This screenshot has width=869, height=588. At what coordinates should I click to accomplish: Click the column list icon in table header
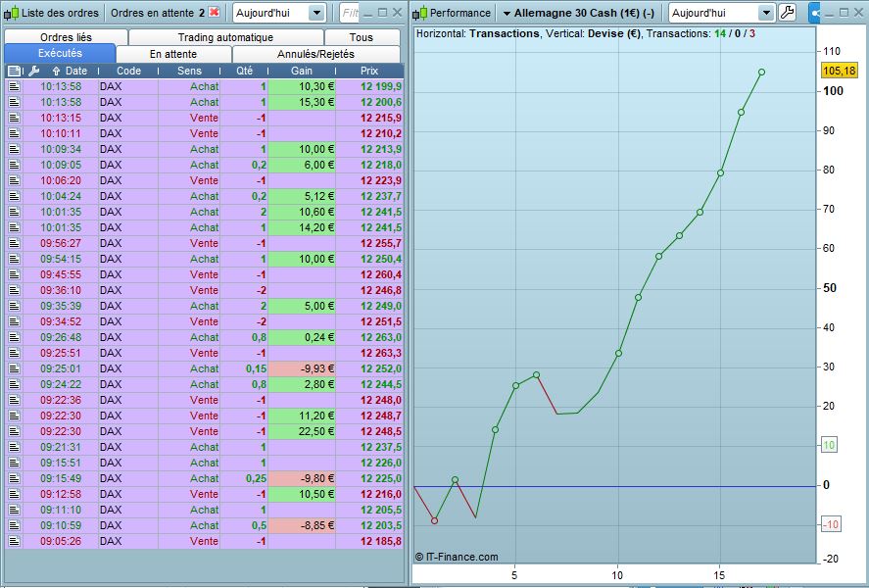coord(15,71)
